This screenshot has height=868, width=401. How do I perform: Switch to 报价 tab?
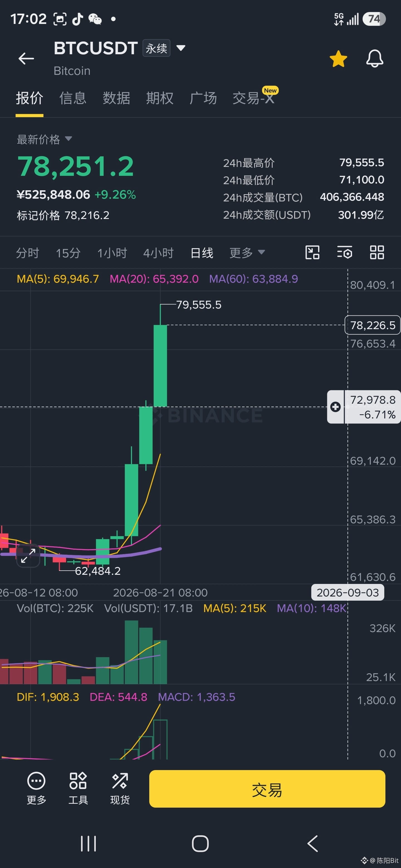tap(29, 98)
